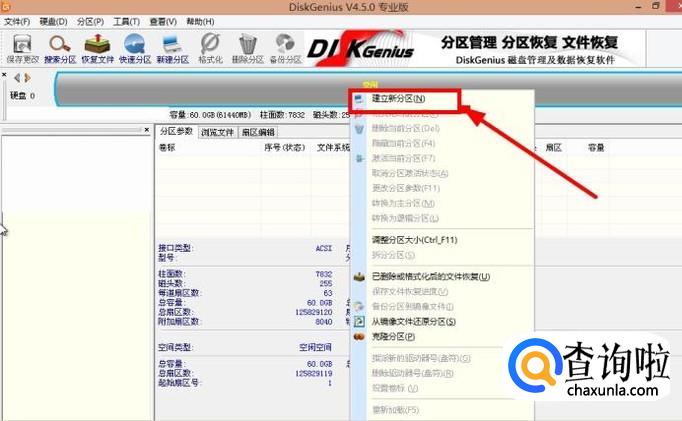Screen dimensions: 682x421
Task: Restore down the DiskGenius window
Action: click(x=656, y=6)
